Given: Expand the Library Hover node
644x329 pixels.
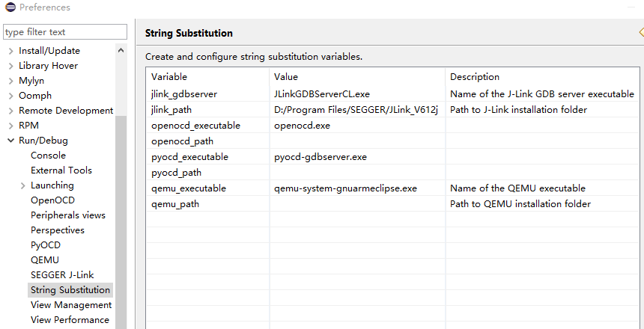Looking at the screenshot, I should [10, 66].
